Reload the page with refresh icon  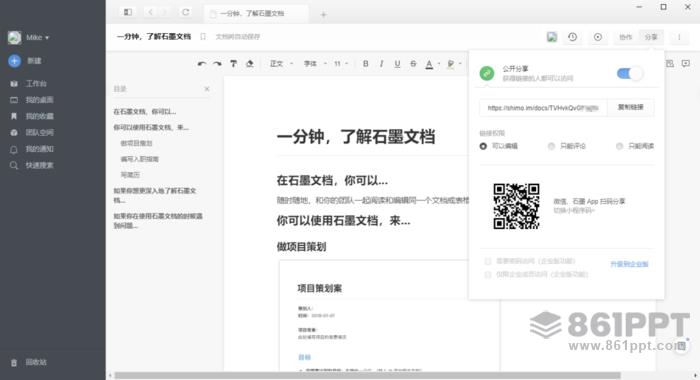coord(185,13)
